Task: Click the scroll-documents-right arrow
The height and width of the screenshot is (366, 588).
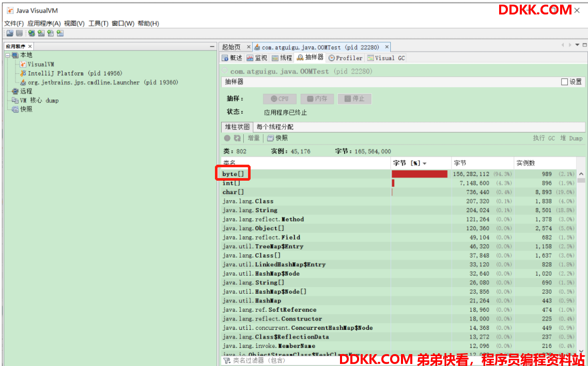Action: point(570,45)
